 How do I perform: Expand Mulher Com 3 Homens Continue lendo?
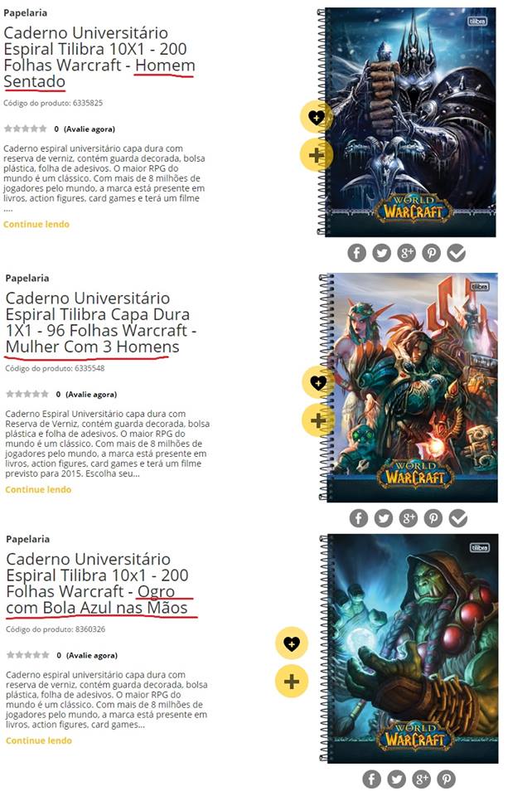click(x=39, y=489)
